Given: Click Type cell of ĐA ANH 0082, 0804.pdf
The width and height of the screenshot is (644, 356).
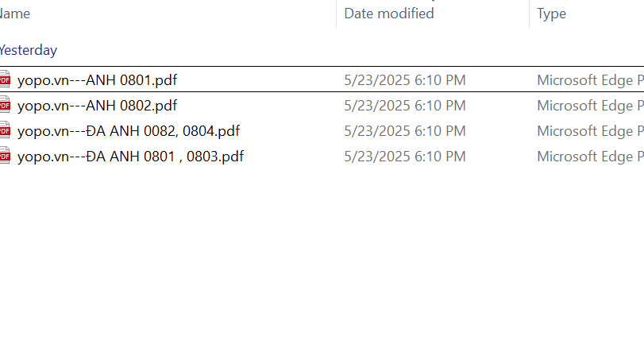Looking at the screenshot, I should pos(589,130).
